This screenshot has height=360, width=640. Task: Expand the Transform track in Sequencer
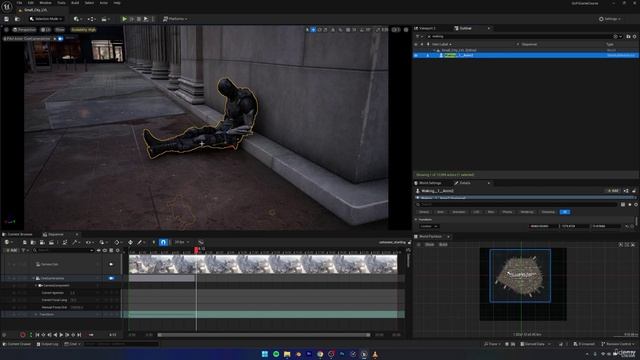click(x=36, y=314)
